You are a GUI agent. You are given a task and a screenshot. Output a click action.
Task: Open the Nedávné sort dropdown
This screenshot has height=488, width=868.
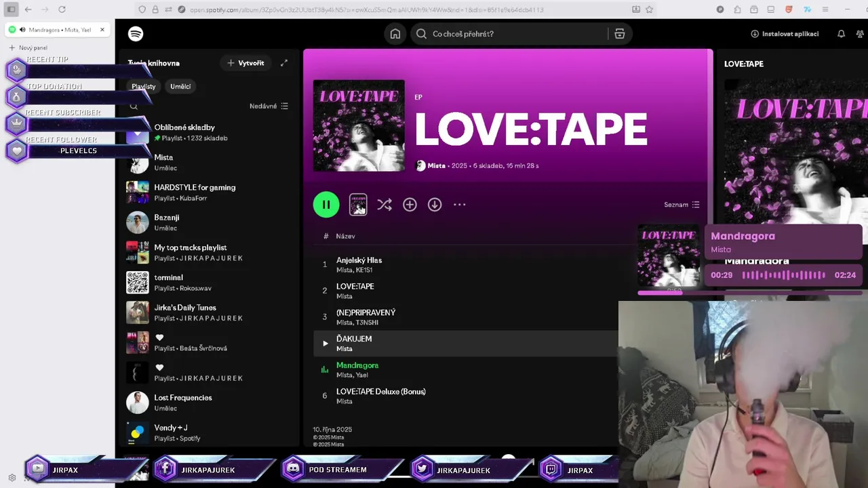point(269,106)
